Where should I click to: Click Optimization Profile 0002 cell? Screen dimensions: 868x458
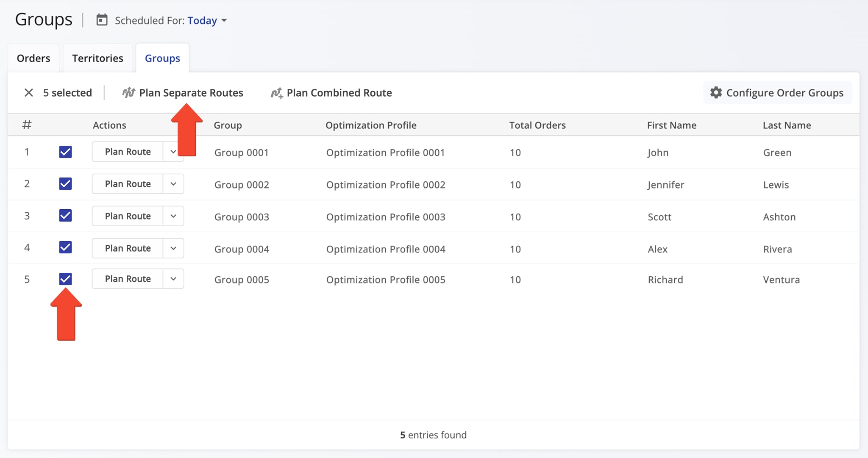[x=386, y=185]
